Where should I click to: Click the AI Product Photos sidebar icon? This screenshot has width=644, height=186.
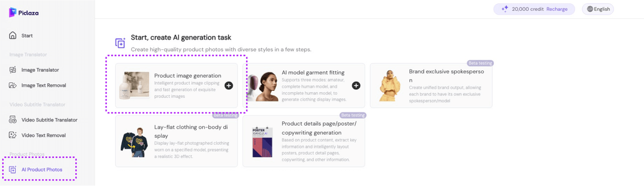pos(13,170)
